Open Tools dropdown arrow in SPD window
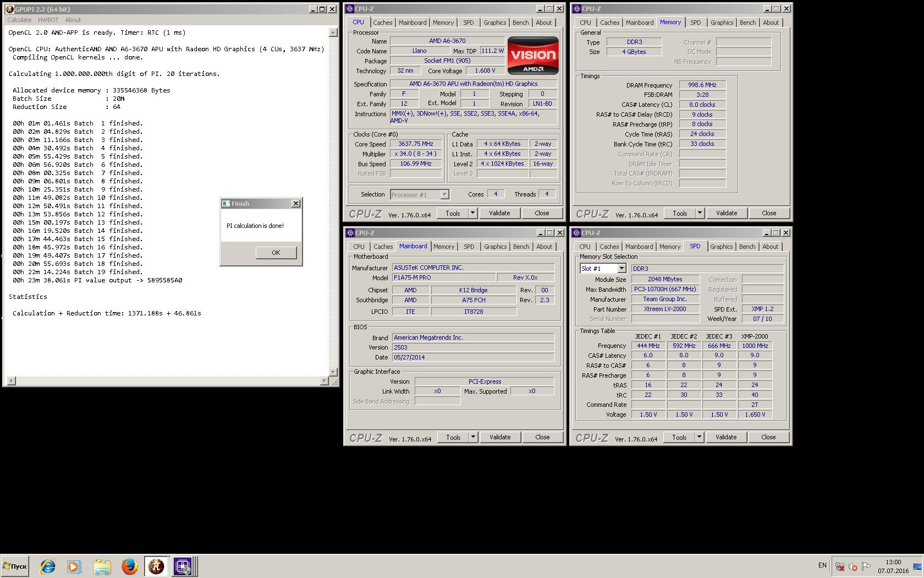This screenshot has height=578, width=924. pyautogui.click(x=699, y=437)
